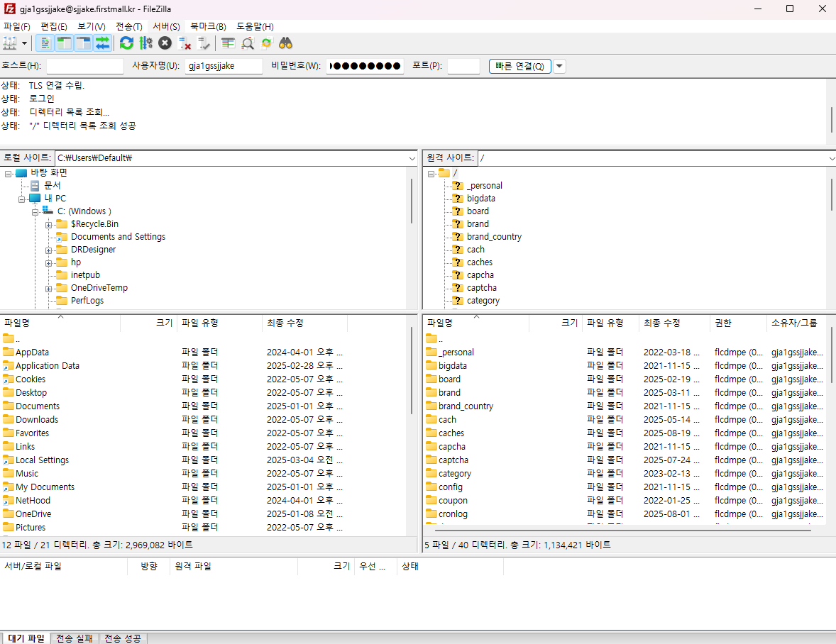Toggle the local directory tree view
836x644 pixels.
click(x=64, y=43)
